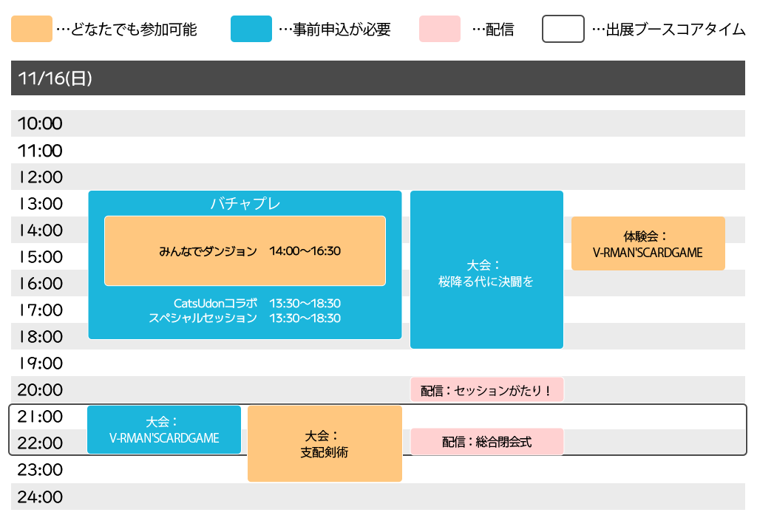Click the blue pre-registration legend swatch

point(251,30)
